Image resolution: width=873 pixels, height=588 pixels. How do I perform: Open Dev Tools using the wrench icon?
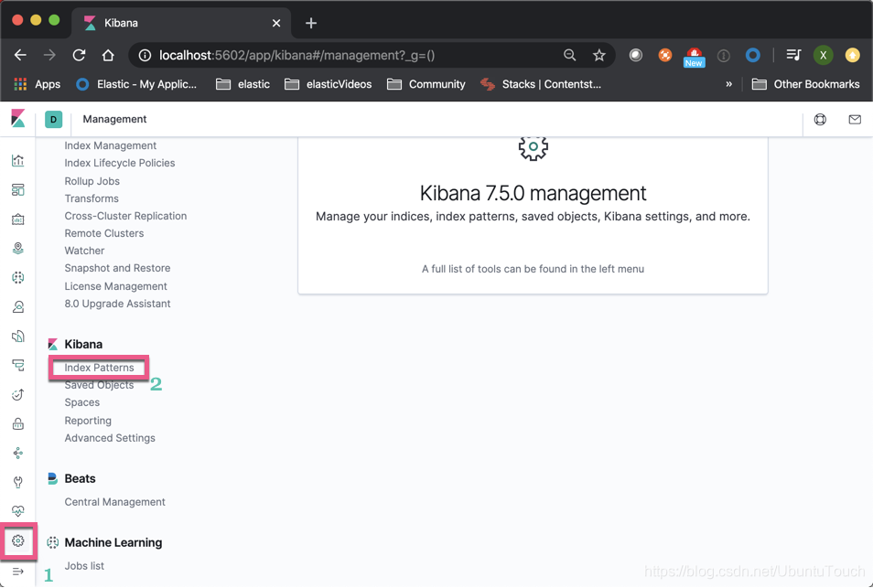18,482
